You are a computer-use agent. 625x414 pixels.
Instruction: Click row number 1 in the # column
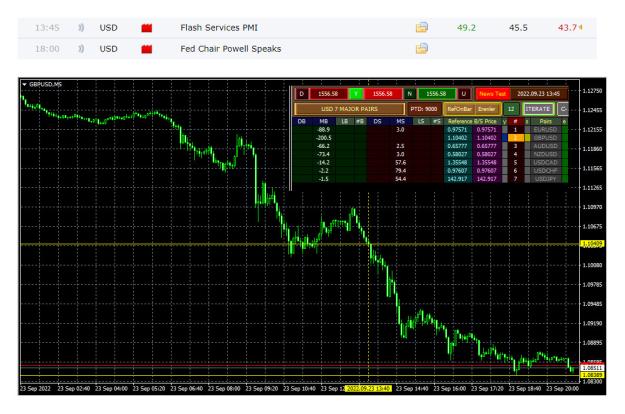pyautogui.click(x=515, y=129)
